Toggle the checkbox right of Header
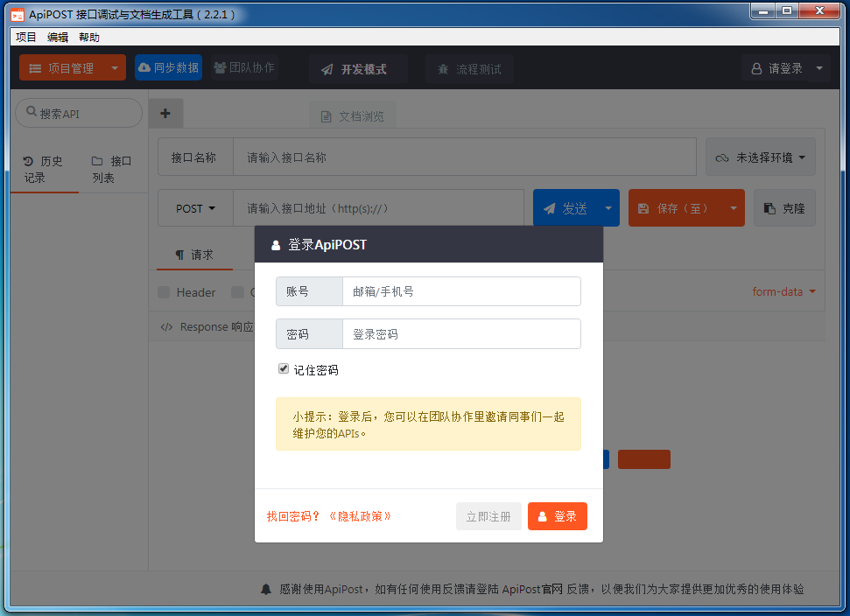The width and height of the screenshot is (850, 616). 237,292
